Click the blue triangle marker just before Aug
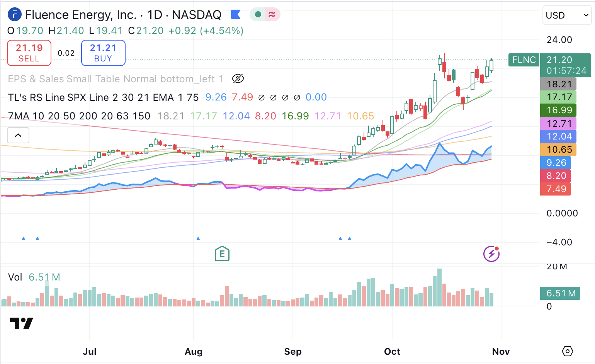The width and height of the screenshot is (595, 364). pos(198,238)
